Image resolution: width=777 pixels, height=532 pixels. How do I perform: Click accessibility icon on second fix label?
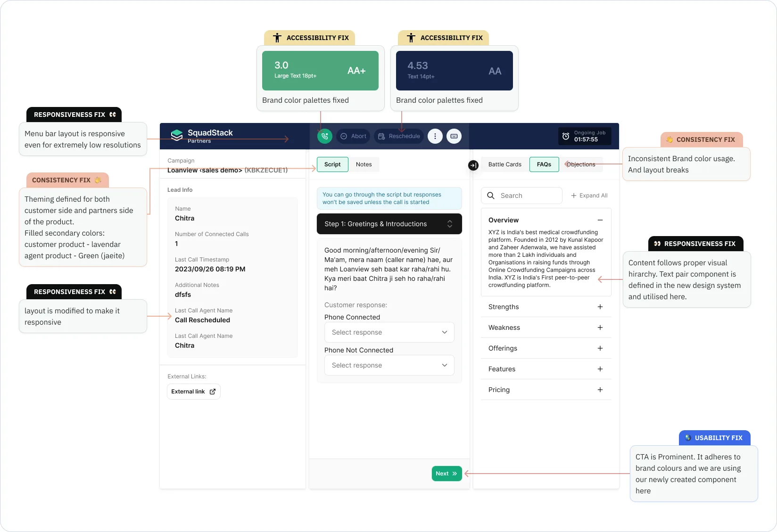click(x=411, y=38)
